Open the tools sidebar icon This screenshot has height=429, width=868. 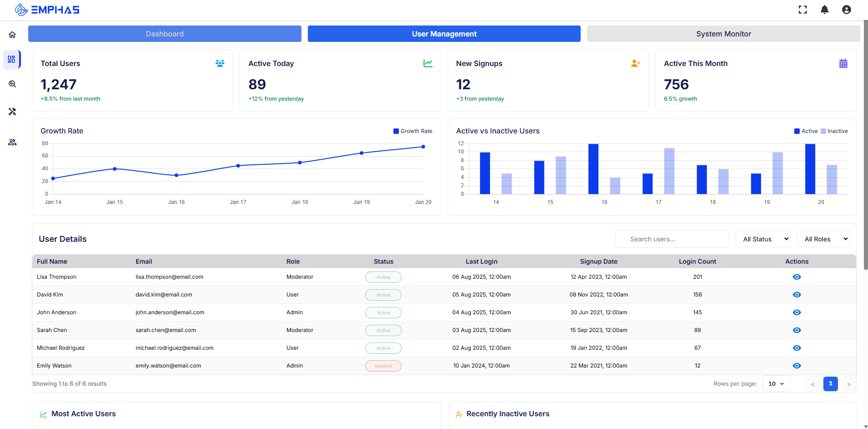12,112
